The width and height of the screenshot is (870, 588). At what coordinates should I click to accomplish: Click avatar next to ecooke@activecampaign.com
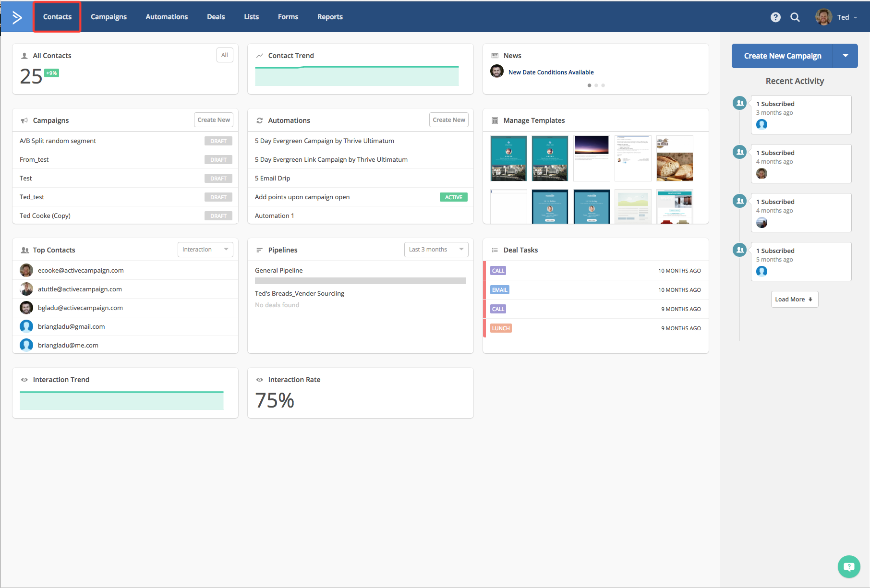(26, 270)
